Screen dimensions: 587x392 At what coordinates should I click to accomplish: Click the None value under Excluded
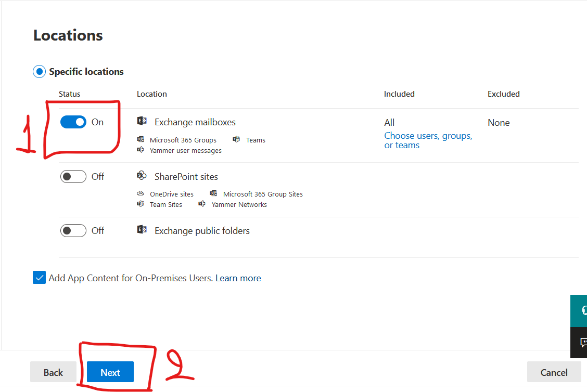tap(499, 123)
